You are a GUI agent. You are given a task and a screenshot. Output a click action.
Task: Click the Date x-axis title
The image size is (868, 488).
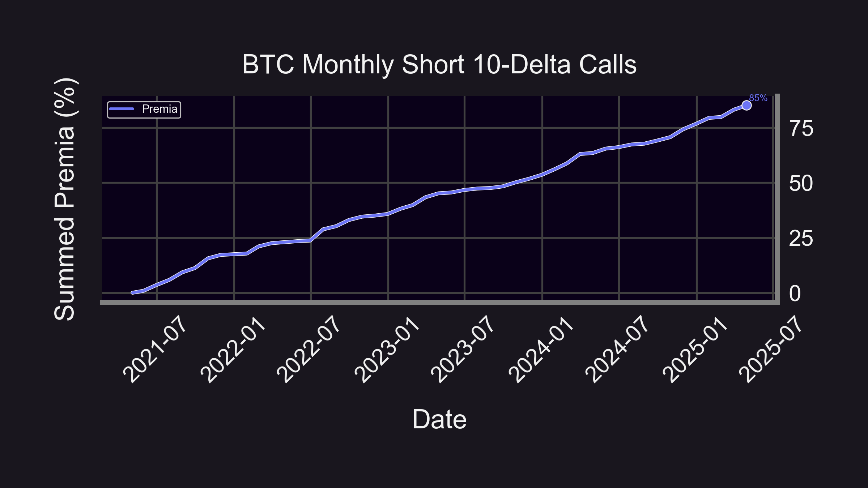point(439,419)
